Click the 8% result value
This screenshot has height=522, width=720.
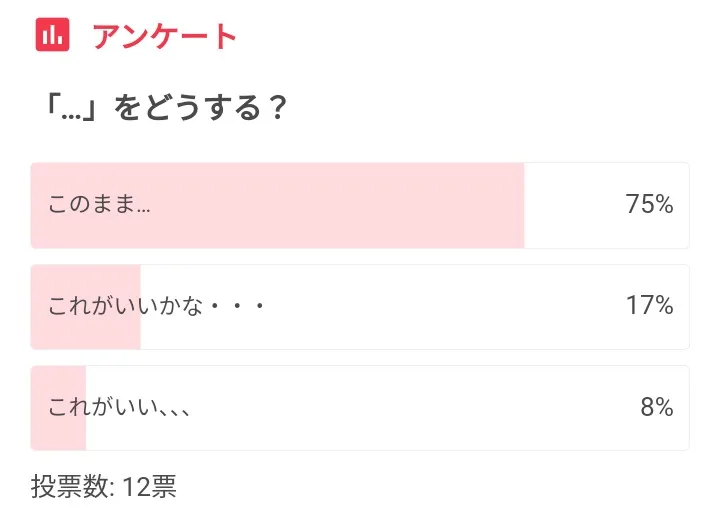[656, 408]
